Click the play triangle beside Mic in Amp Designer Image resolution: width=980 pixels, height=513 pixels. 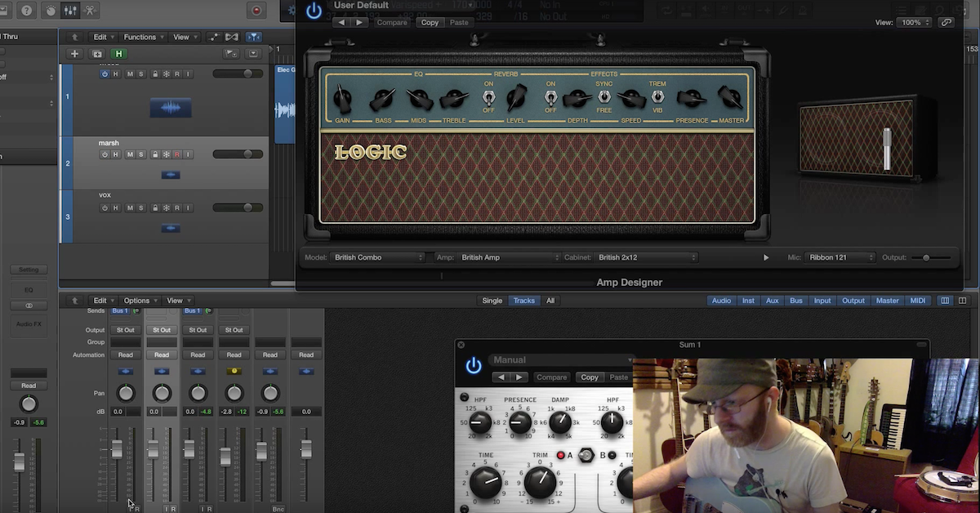(x=766, y=257)
